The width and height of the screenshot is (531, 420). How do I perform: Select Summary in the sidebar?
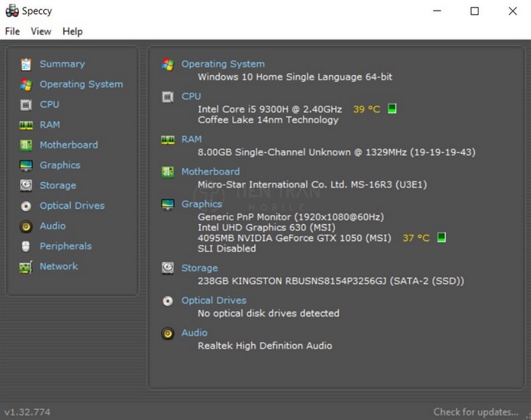tap(62, 64)
